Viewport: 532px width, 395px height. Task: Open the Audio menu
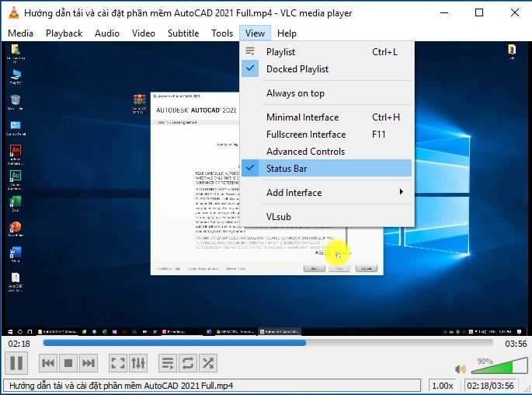click(x=107, y=33)
